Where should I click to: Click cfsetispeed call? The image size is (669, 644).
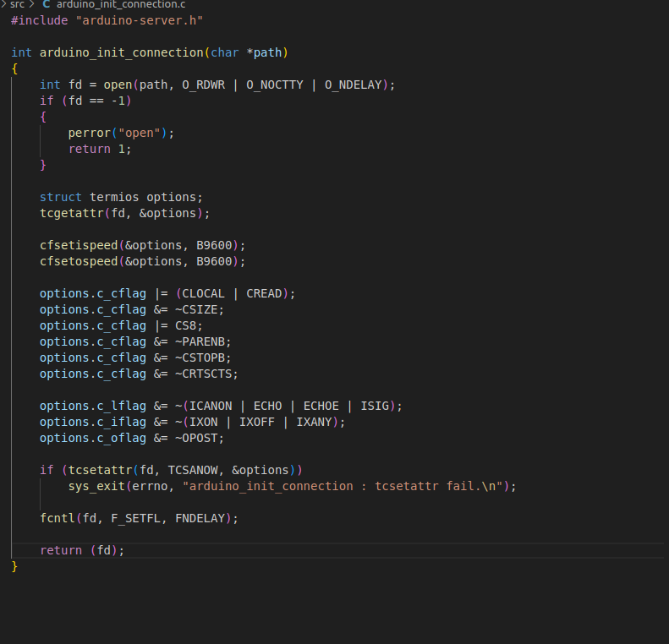click(142, 245)
